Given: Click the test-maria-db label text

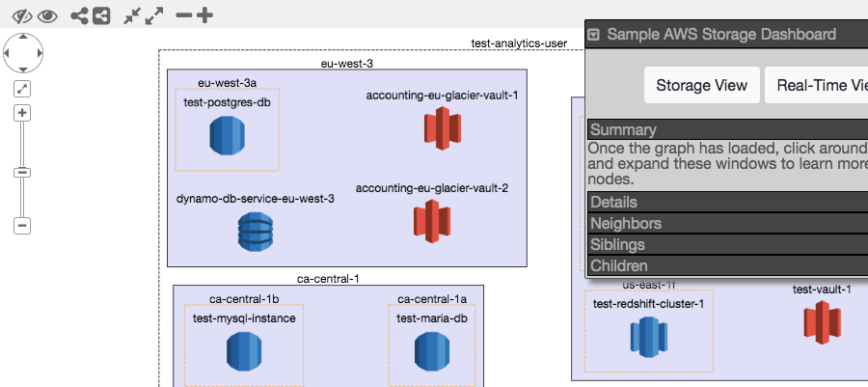Looking at the screenshot, I should tap(432, 318).
